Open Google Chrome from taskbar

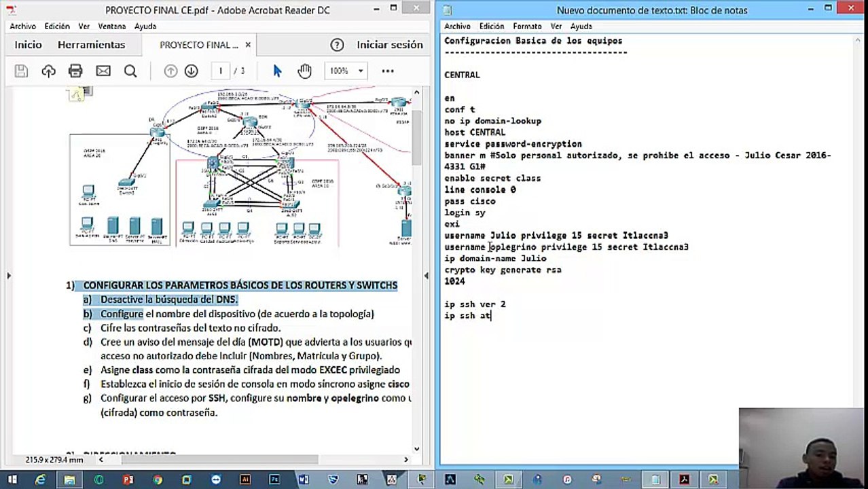tap(158, 479)
